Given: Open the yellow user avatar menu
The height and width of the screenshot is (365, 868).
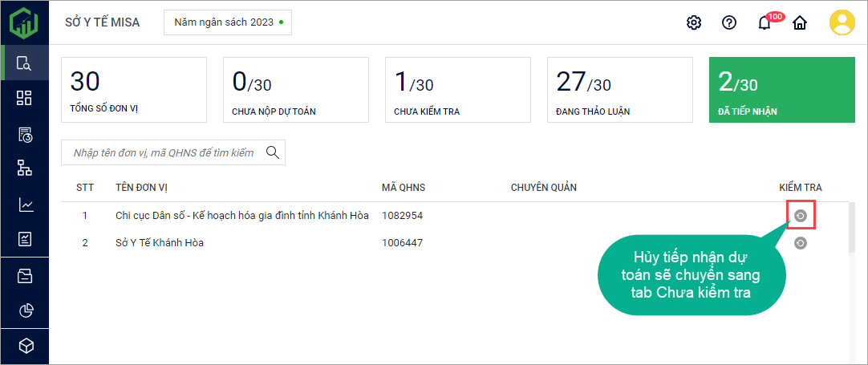Looking at the screenshot, I should [x=842, y=22].
